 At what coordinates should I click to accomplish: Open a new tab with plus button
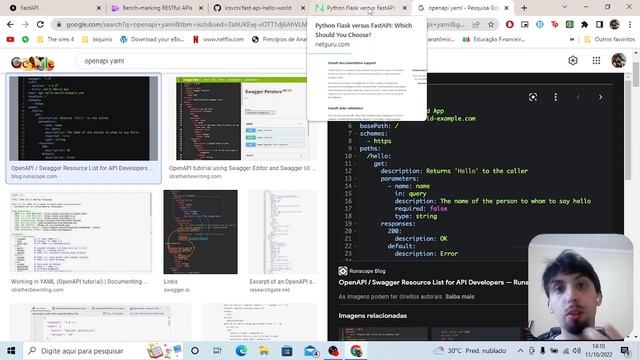click(524, 8)
